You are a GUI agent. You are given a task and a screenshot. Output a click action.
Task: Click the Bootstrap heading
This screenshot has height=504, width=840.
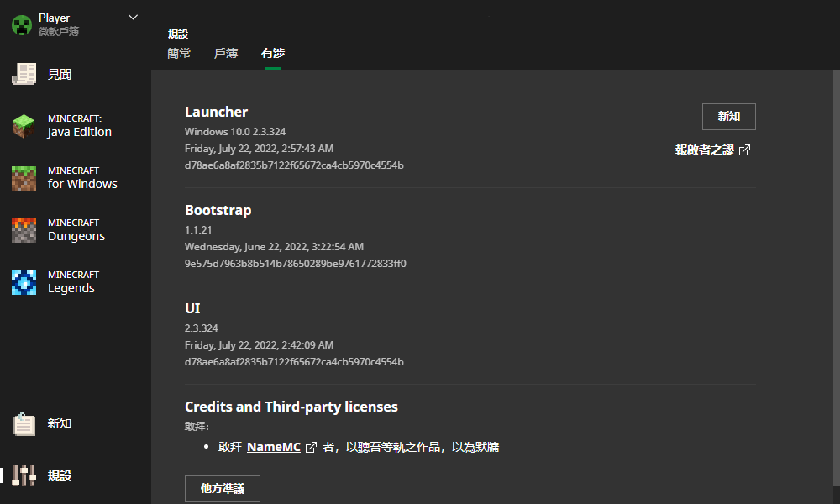pos(218,211)
